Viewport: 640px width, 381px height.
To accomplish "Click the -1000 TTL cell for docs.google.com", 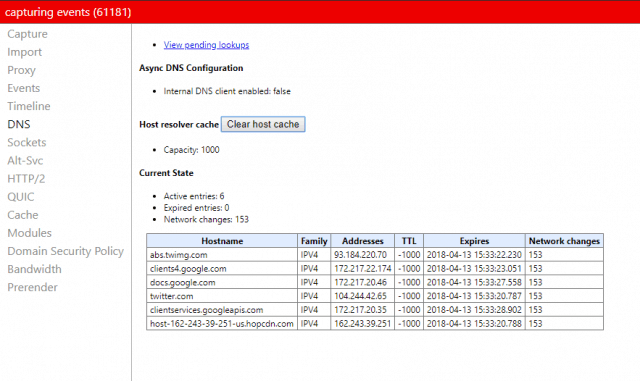I will point(409,282).
